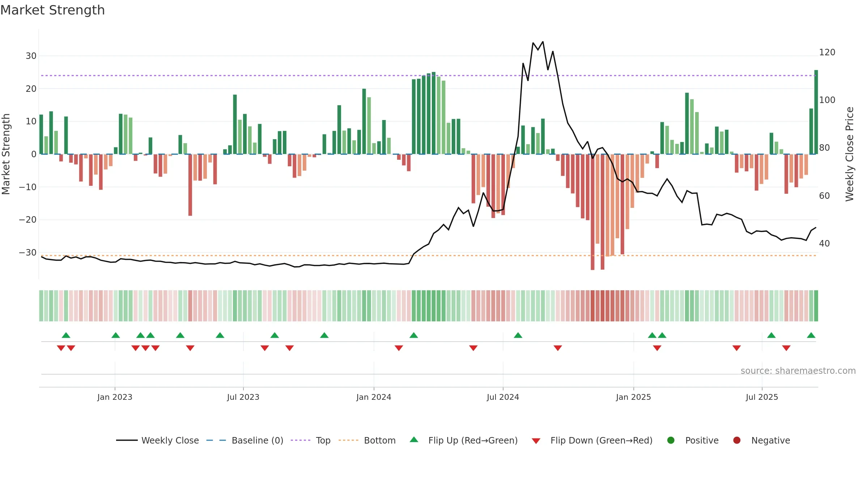Click the source: sharemaestro.com text

798,371
